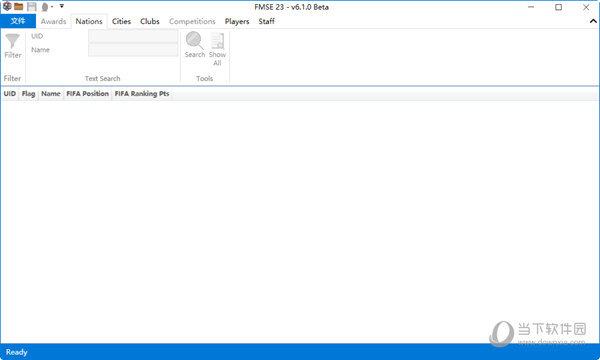Switch to the Competitions tab
The width and height of the screenshot is (600, 360).
click(192, 21)
